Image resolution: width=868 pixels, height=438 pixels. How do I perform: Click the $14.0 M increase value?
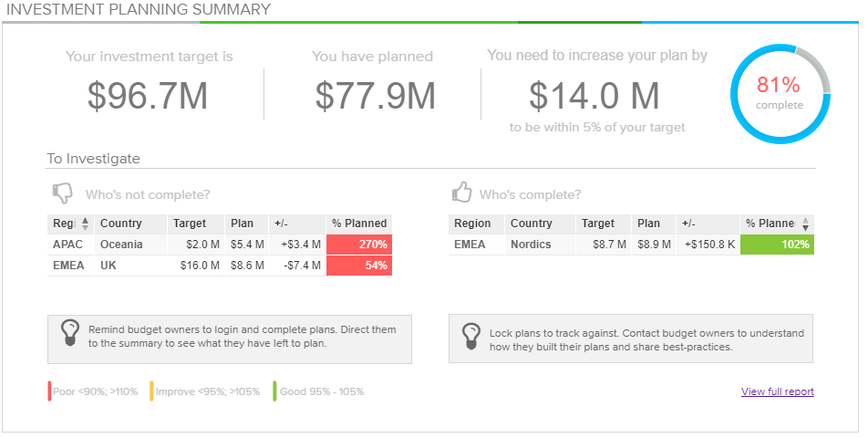(x=594, y=96)
